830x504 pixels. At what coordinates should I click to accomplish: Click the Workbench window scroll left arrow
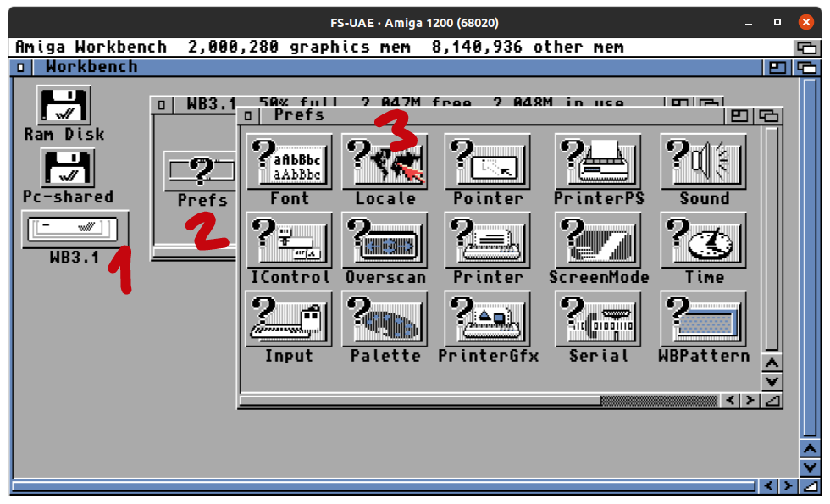click(x=769, y=486)
